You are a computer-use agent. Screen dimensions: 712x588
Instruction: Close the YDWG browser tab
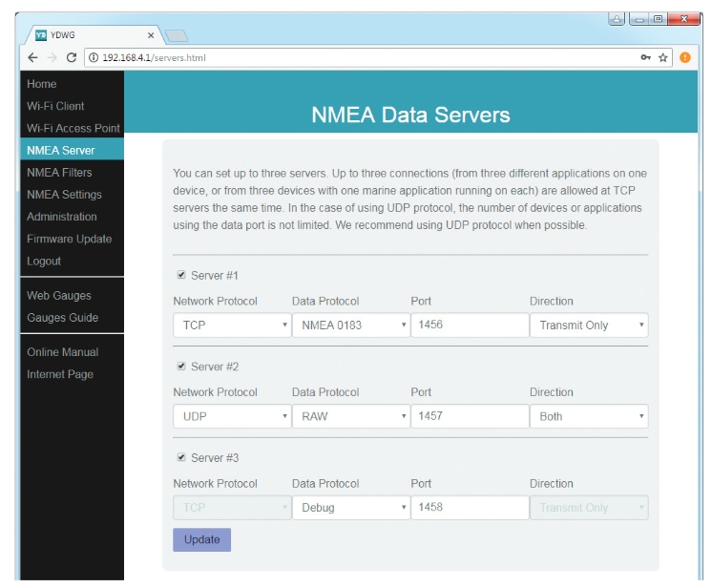point(151,35)
